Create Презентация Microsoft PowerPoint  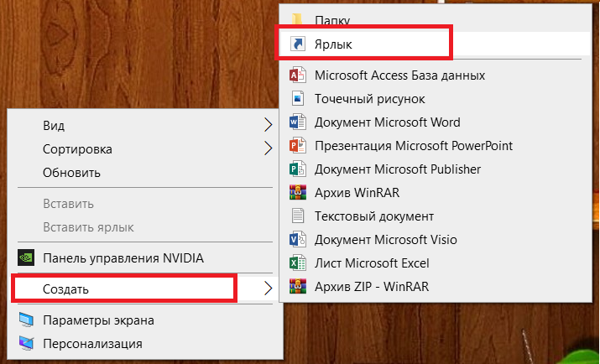tap(436, 146)
